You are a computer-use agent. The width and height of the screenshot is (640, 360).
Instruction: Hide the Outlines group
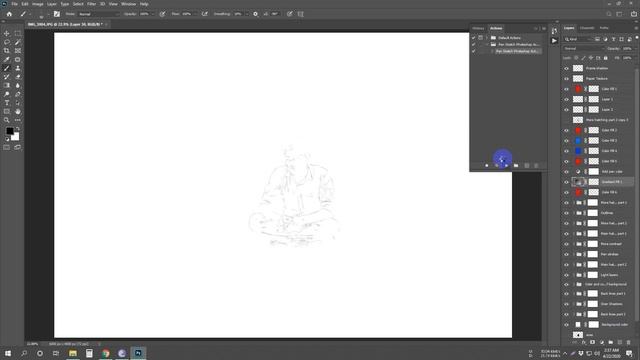[x=567, y=213]
